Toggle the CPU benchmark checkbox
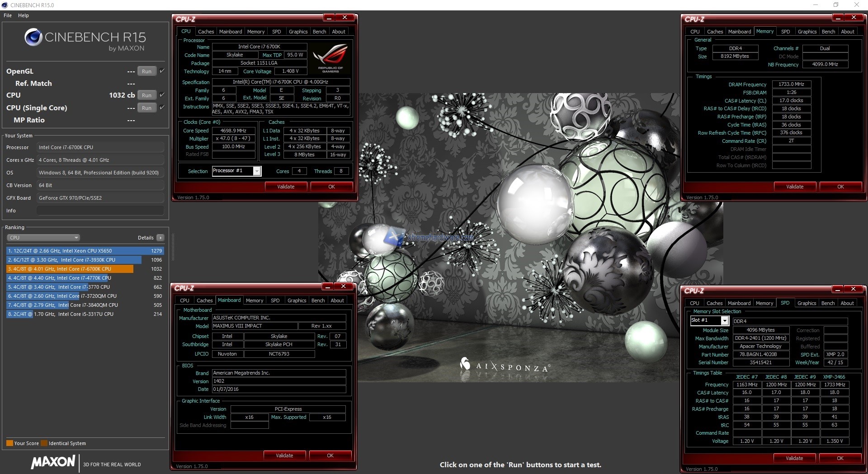 [x=161, y=94]
